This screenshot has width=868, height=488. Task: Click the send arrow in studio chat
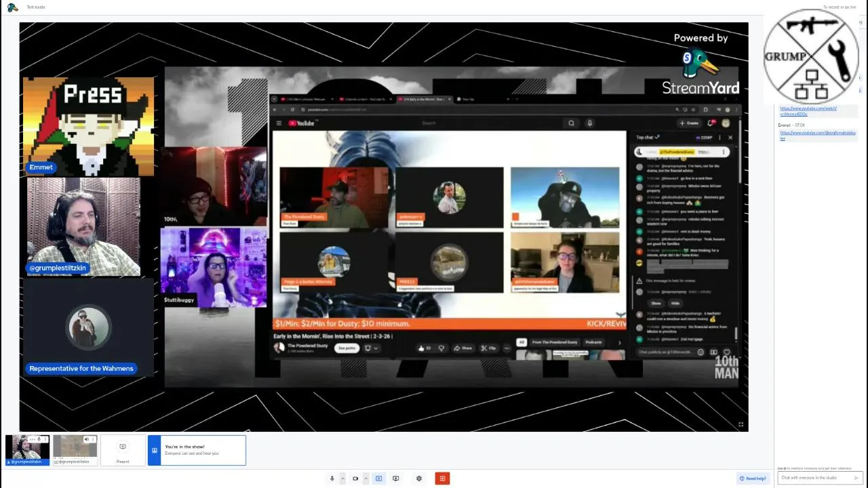tap(856, 478)
